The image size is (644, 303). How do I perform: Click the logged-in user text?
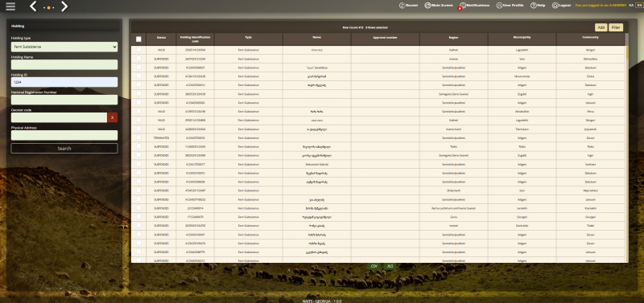click(601, 6)
